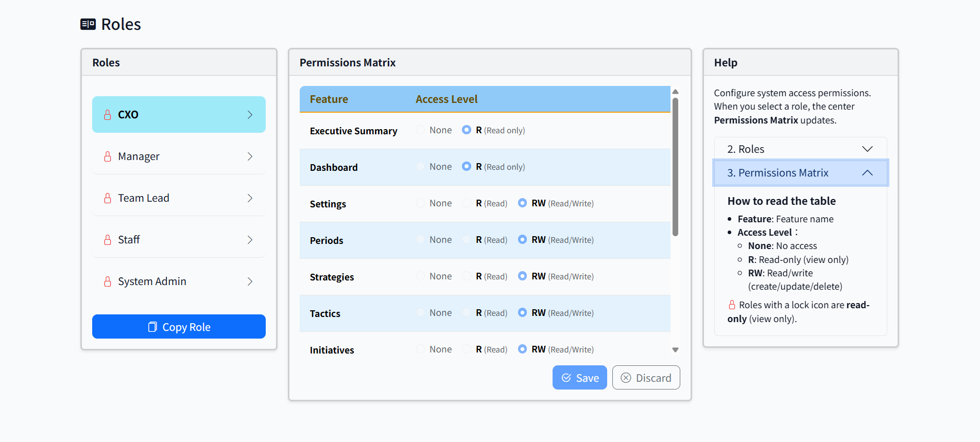Set Settings feature to R (Read)
The width and height of the screenshot is (980, 442).
click(x=467, y=203)
